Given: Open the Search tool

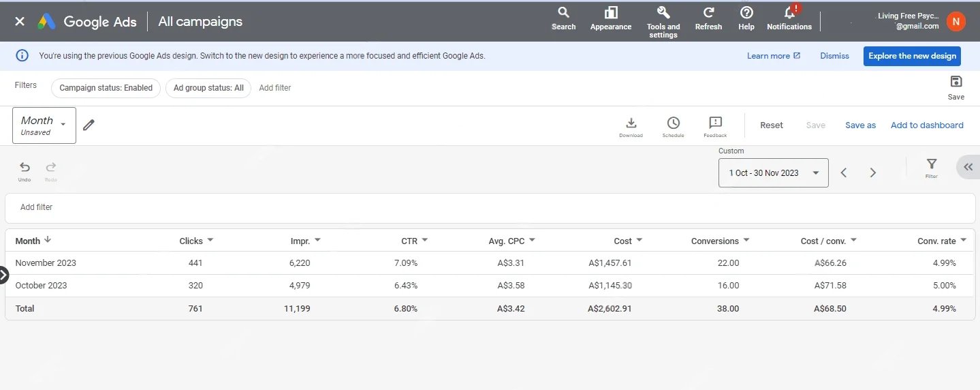Looking at the screenshot, I should (563, 18).
